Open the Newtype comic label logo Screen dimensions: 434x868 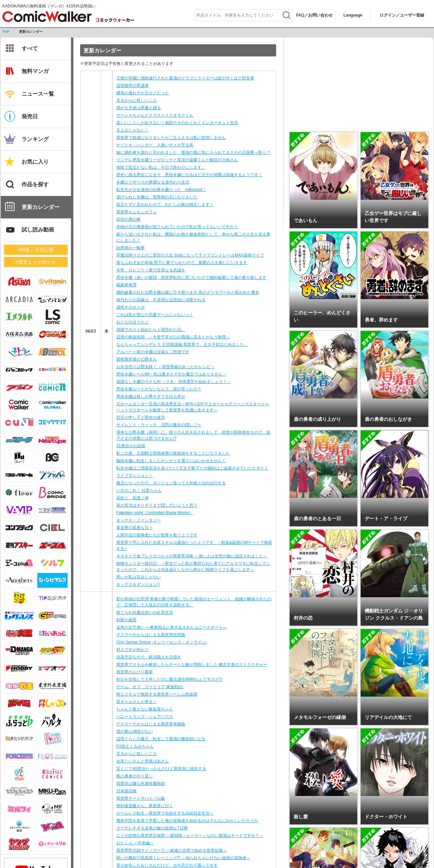coord(52,440)
